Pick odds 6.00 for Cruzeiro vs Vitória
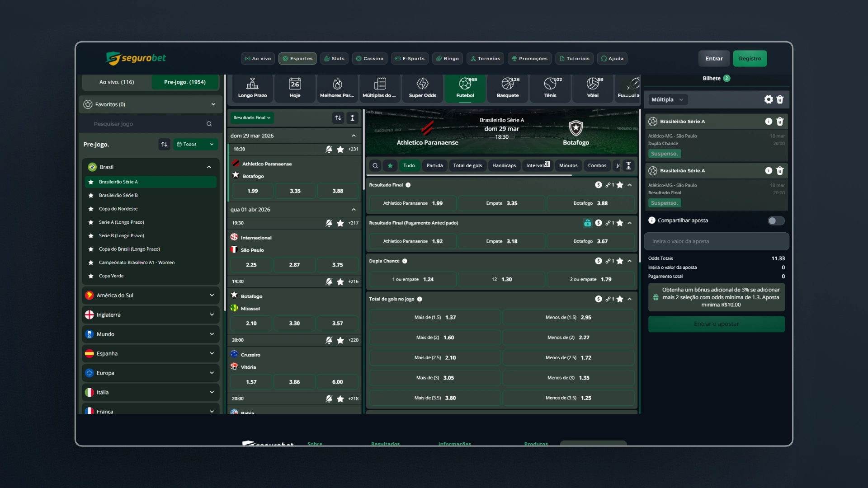 [337, 382]
